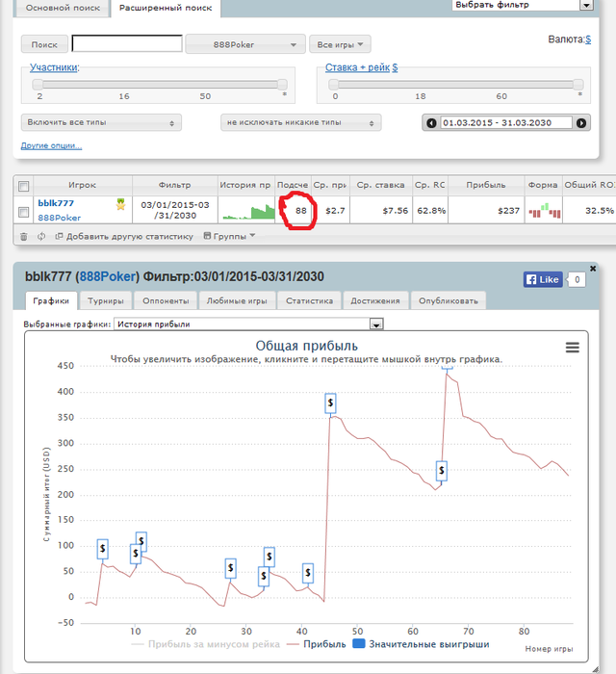Toggle the Прибыль legend series
This screenshot has width=616, height=674.
[x=317, y=644]
